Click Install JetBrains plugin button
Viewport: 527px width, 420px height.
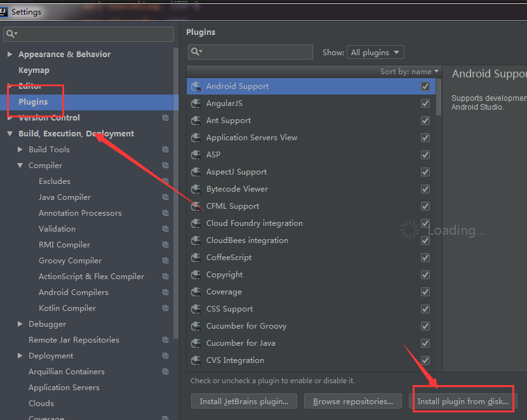[244, 401]
